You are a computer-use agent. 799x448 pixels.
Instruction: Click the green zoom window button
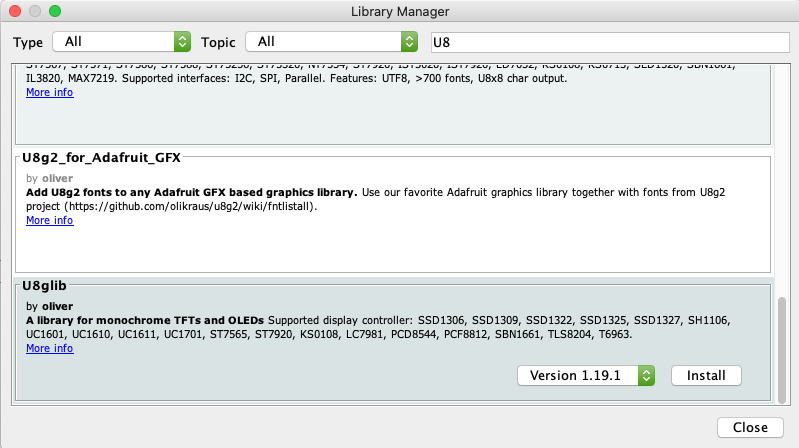(x=54, y=12)
